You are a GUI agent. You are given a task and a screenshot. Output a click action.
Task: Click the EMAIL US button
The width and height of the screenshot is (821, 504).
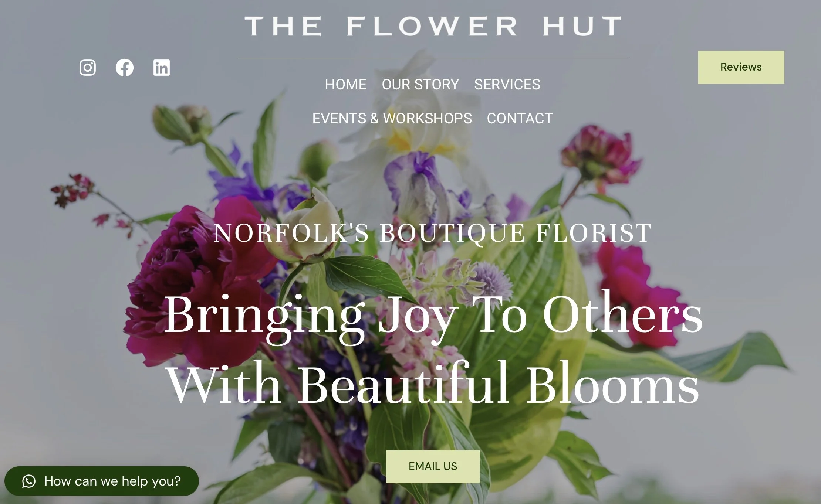[433, 467]
